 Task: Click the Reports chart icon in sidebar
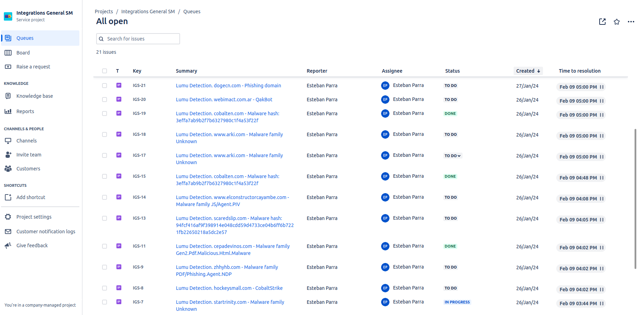(x=8, y=111)
